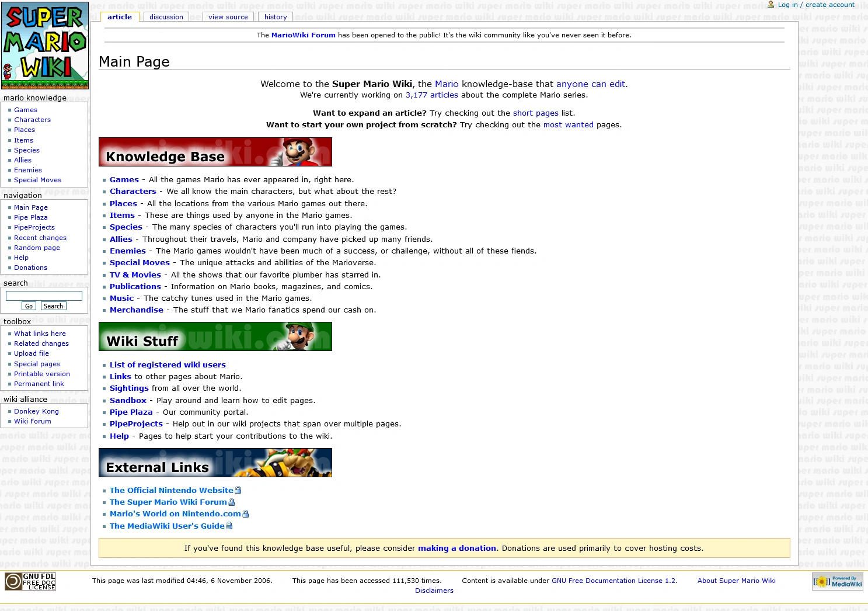868x611 pixels.
Task: Open Species in the Knowledge Base list
Action: (x=126, y=227)
